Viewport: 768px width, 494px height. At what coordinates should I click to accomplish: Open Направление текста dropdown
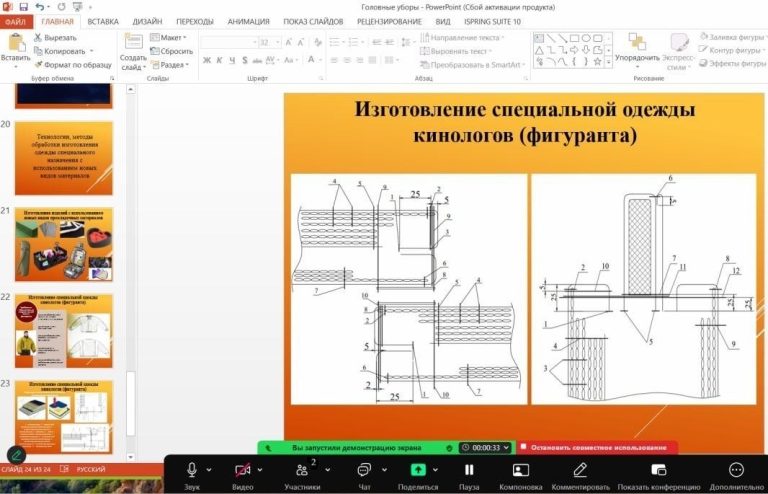coord(462,38)
